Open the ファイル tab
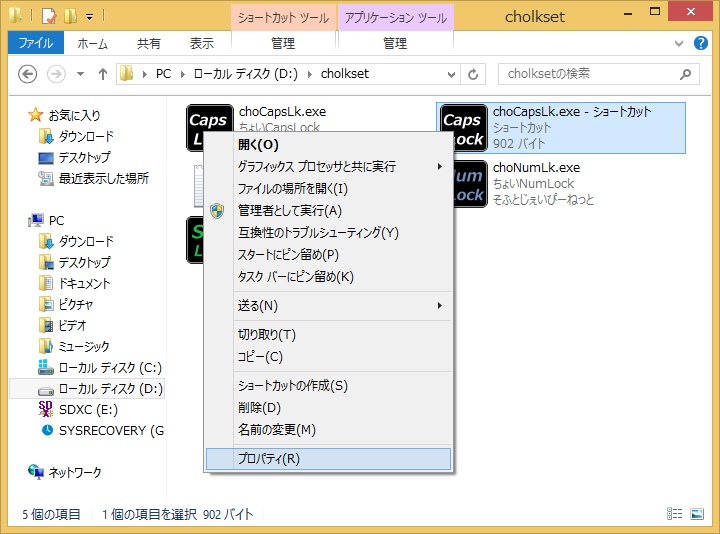The width and height of the screenshot is (720, 534). (36, 43)
